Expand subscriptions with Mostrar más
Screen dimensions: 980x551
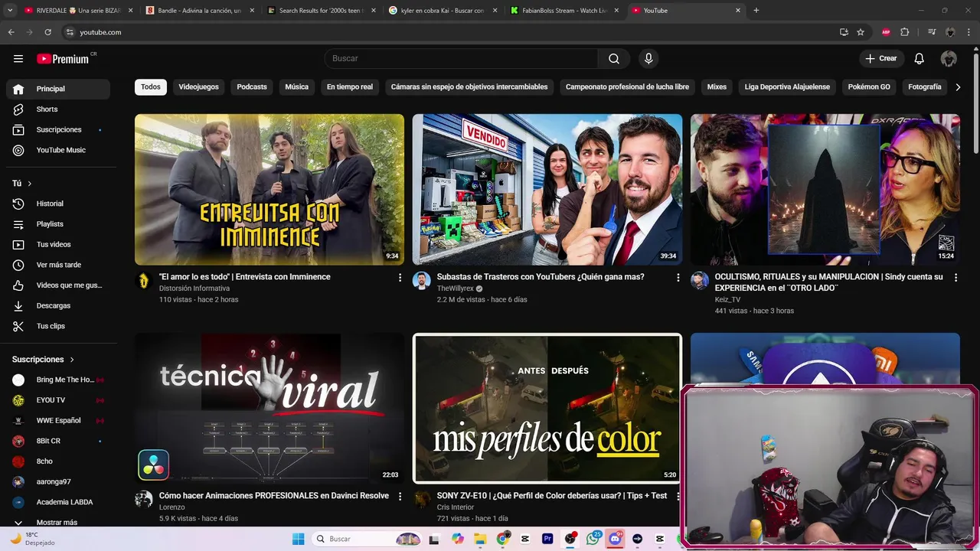tap(58, 523)
